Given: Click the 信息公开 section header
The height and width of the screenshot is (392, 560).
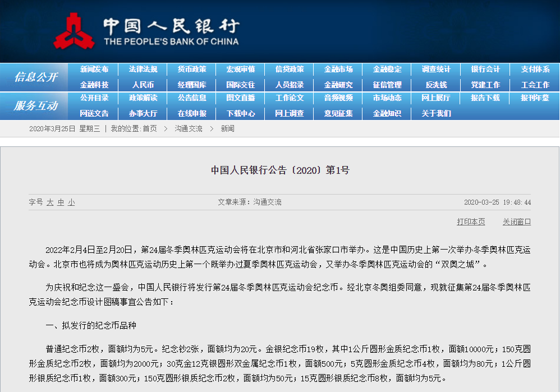Looking at the screenshot, I should click(36, 77).
